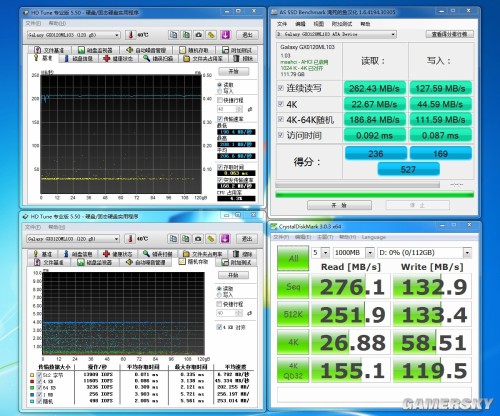Screen dimensions: 500x416
Task: Click the temperature thermometer icon in bottom HD Tune
Action: (x=131, y=239)
